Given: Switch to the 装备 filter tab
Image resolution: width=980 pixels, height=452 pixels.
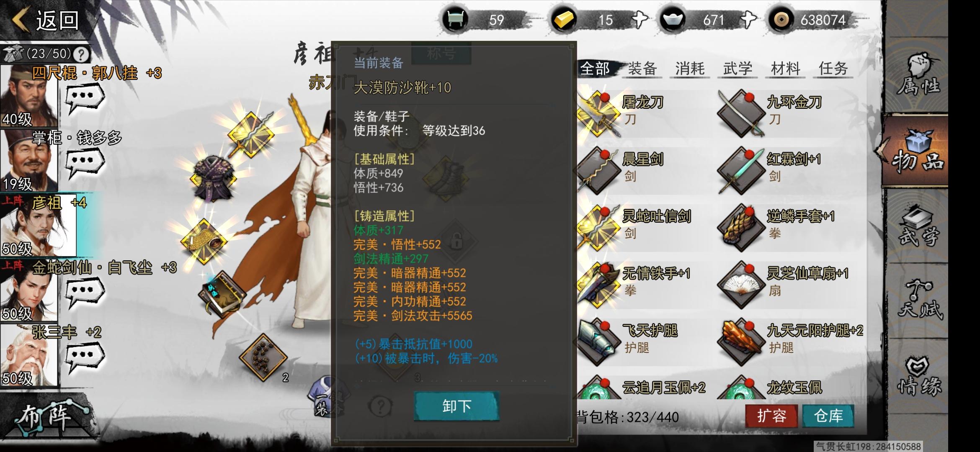Looking at the screenshot, I should pyautogui.click(x=642, y=68).
